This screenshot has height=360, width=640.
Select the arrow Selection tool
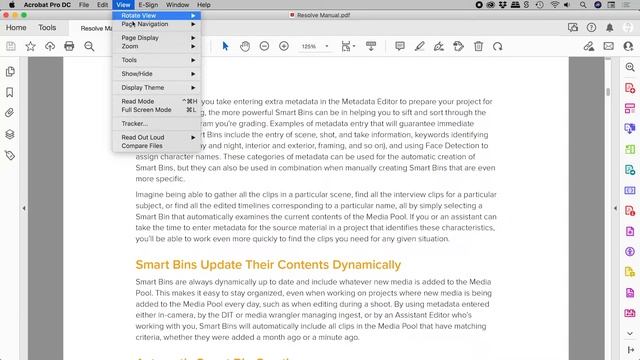[225, 46]
